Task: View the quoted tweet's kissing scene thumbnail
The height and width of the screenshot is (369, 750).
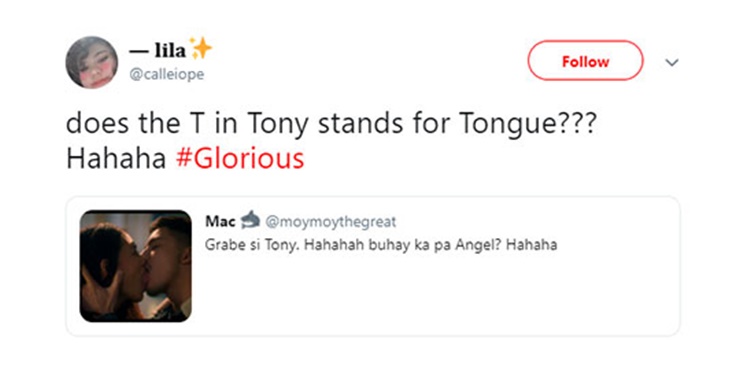Action: pos(136,266)
